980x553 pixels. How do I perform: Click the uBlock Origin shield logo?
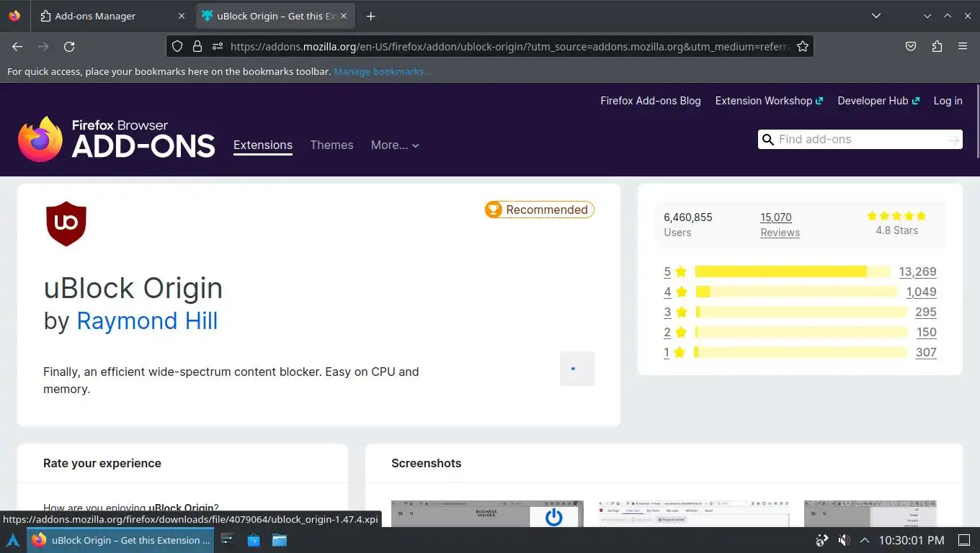[66, 224]
